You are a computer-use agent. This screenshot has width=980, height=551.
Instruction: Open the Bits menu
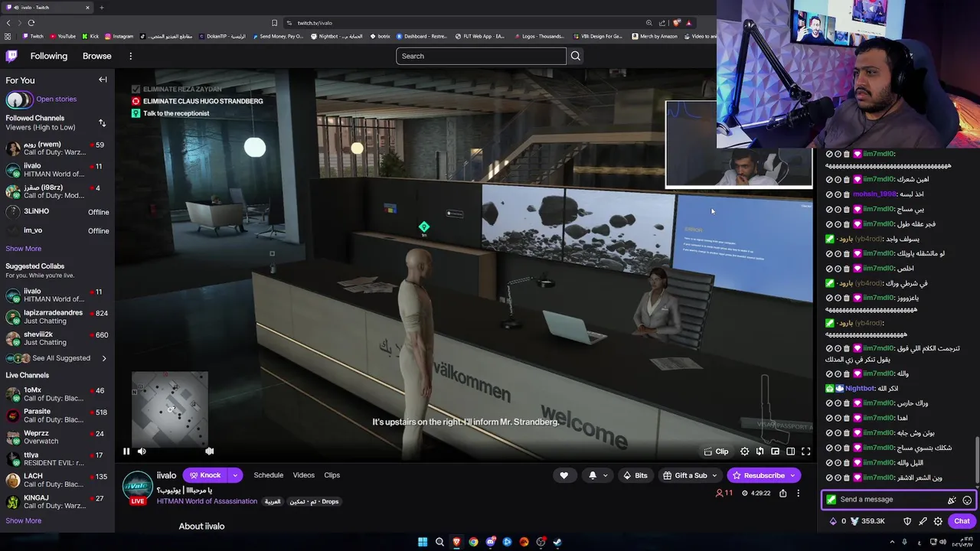pyautogui.click(x=635, y=475)
